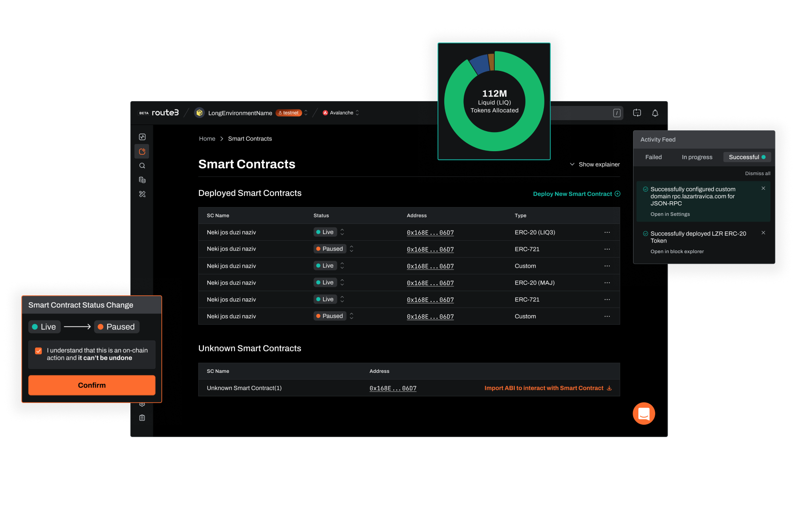798x532 pixels.
Task: Switch to the In progress tab
Action: coord(697,157)
